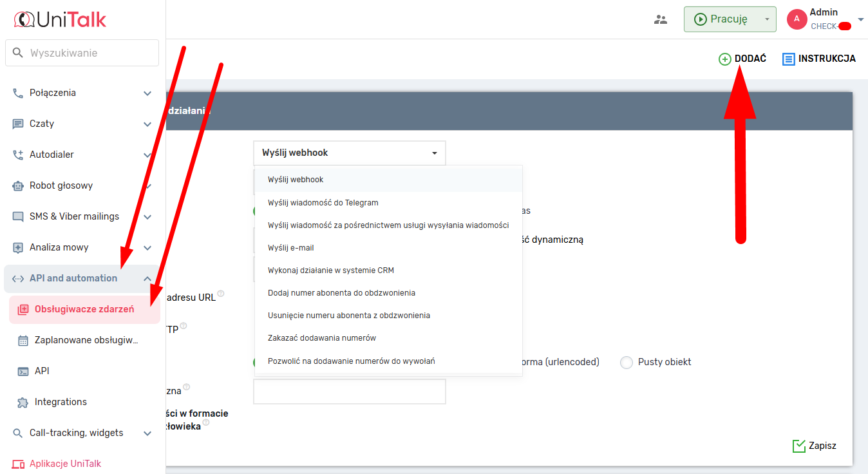868x474 pixels.
Task: Click the Integrations puzzle icon
Action: 23,402
